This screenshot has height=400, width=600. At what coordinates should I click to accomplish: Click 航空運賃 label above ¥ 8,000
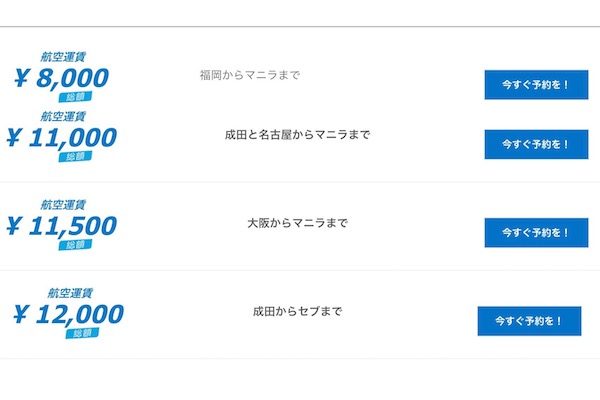(x=63, y=57)
